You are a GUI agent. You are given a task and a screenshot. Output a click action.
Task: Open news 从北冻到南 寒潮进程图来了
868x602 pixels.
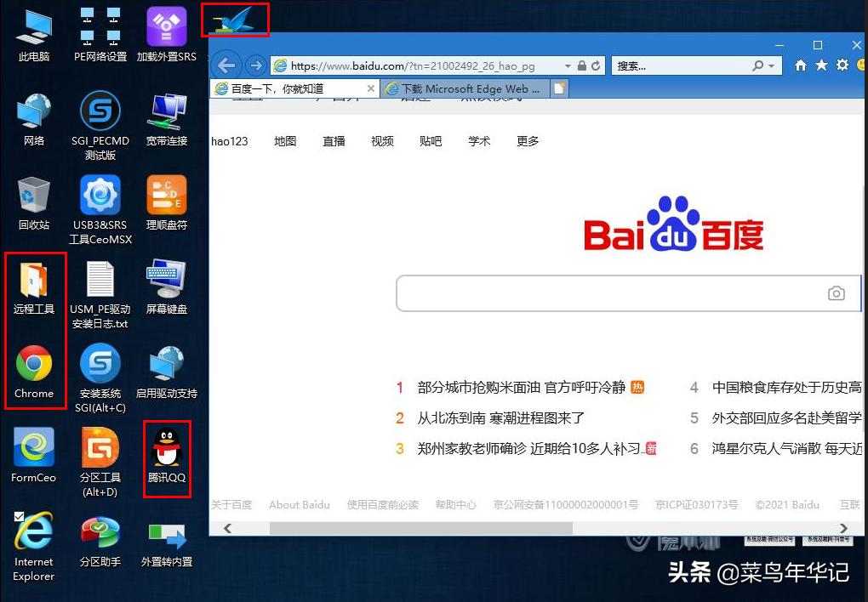(x=501, y=417)
